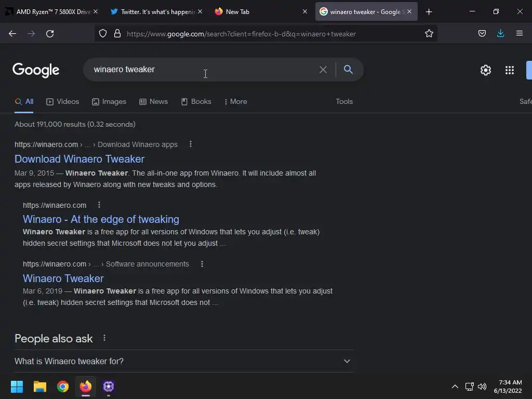Click in the Google search input field
This screenshot has height=399, width=532.
click(204, 70)
